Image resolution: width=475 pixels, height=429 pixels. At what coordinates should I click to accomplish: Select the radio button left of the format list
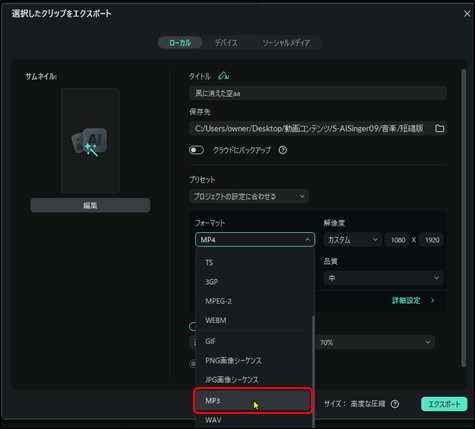(x=192, y=363)
